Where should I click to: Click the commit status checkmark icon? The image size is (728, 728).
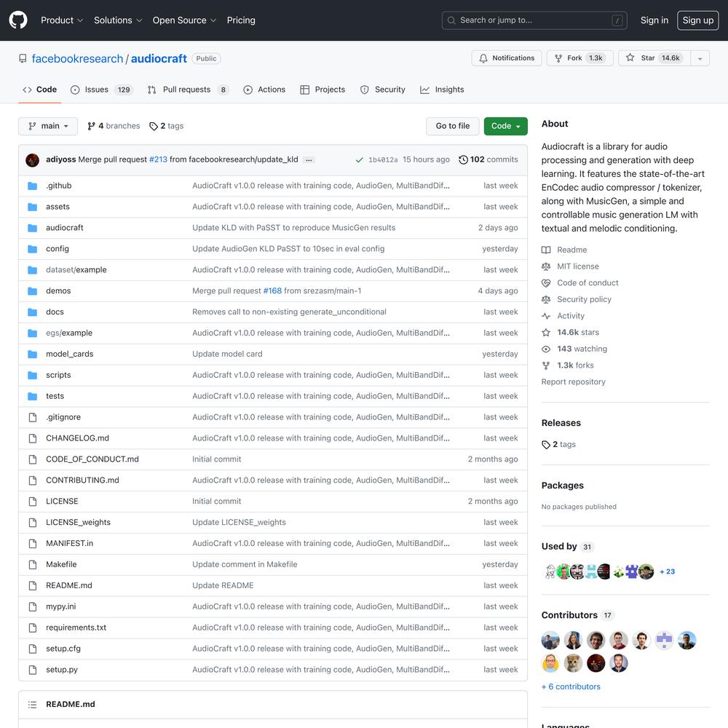click(359, 159)
